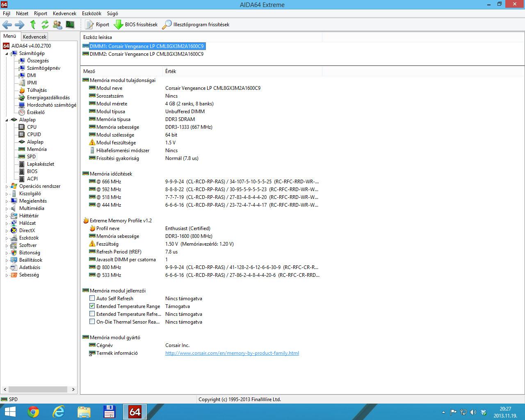Open the Riport menu
This screenshot has width=525, height=420.
click(41, 14)
